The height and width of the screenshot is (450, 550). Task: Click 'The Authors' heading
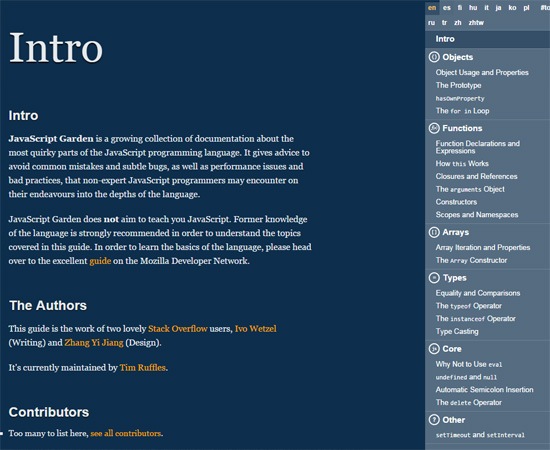48,305
